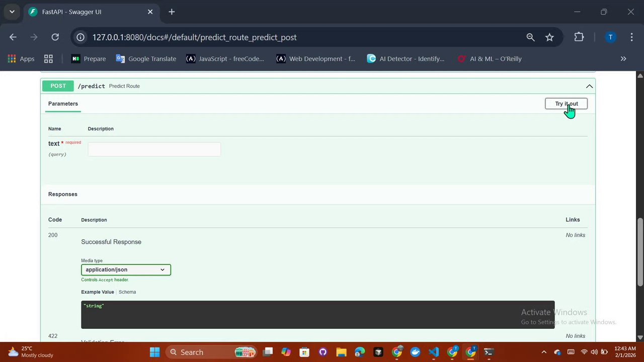Click the green POST method badge
Viewport: 644px width, 362px height.
tap(58, 86)
